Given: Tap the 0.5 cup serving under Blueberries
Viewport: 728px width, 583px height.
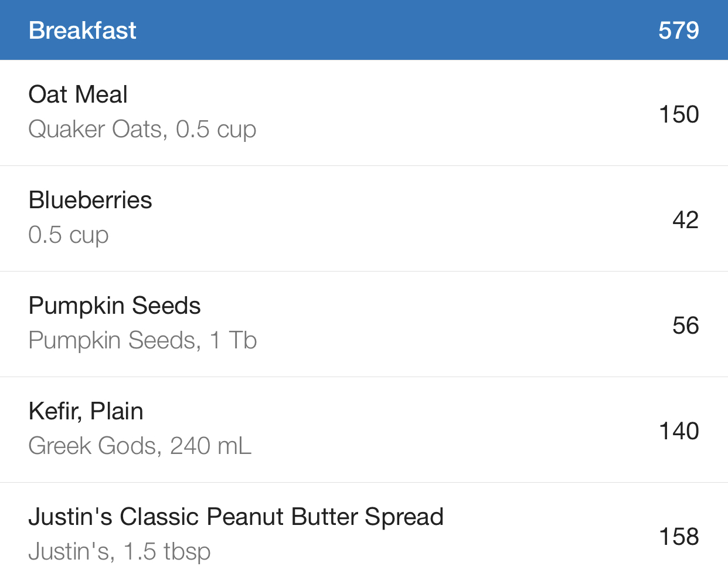Looking at the screenshot, I should 69,235.
